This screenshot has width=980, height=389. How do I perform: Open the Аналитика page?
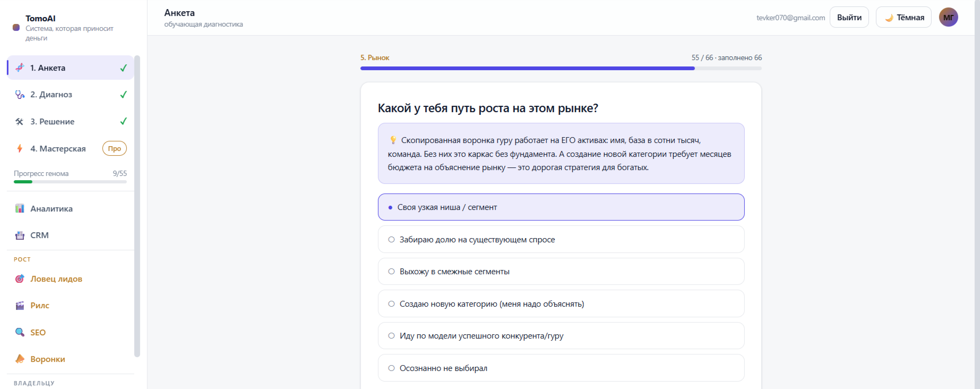[70, 209]
